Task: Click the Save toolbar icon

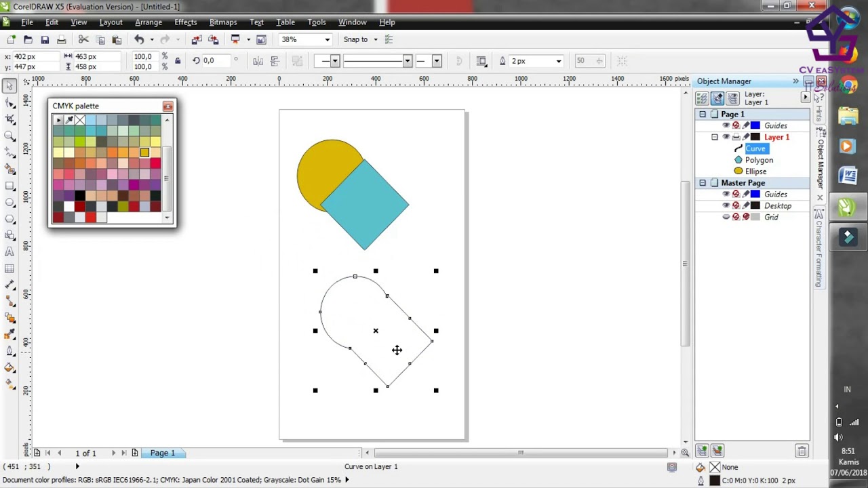Action: pos(45,40)
